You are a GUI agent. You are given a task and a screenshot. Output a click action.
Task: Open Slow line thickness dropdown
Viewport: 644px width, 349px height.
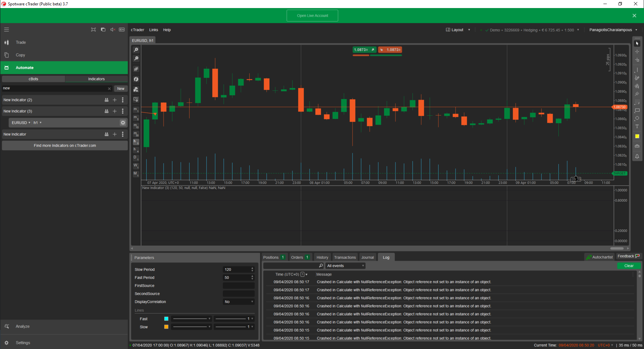[x=234, y=327]
